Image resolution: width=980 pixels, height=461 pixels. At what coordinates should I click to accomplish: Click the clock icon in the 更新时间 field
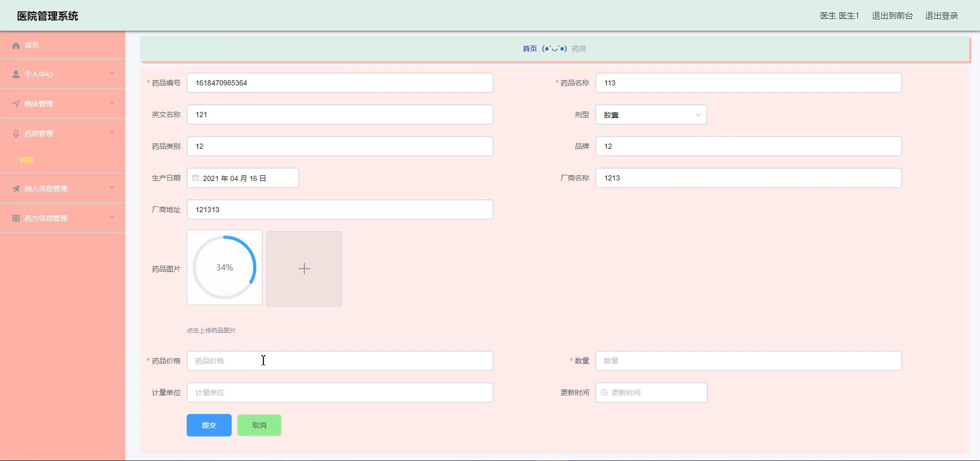[x=604, y=393]
